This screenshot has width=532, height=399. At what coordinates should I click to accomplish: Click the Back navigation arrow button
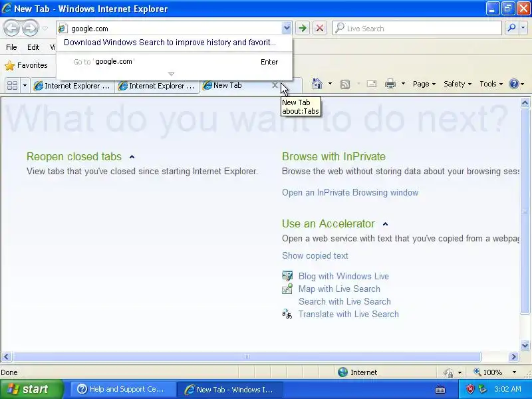coord(12,28)
